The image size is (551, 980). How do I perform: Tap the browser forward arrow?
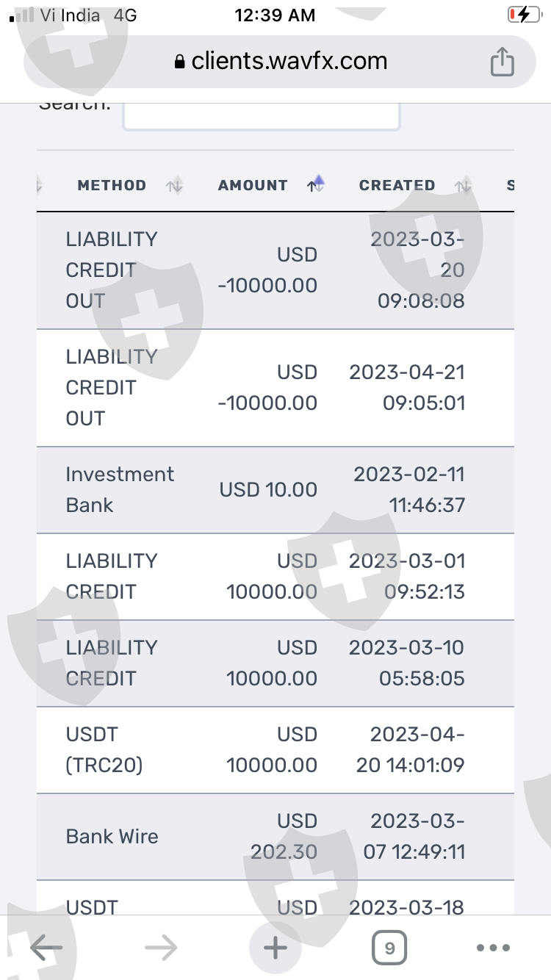[x=161, y=948]
